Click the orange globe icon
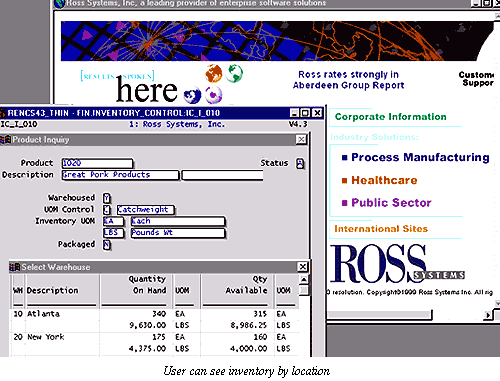 coord(214,73)
